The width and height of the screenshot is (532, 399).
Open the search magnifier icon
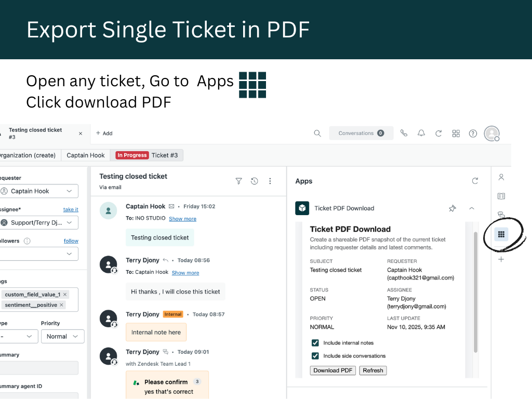tap(317, 134)
